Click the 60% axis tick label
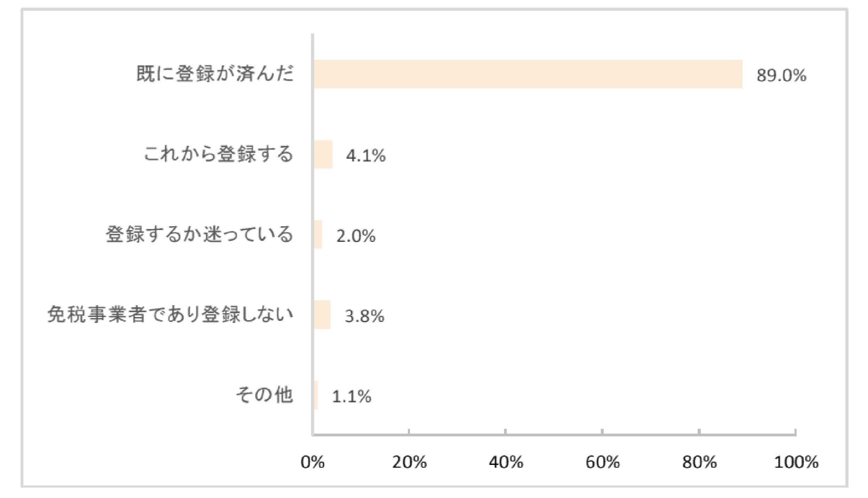Screen dimensions: 868x498 603,463
